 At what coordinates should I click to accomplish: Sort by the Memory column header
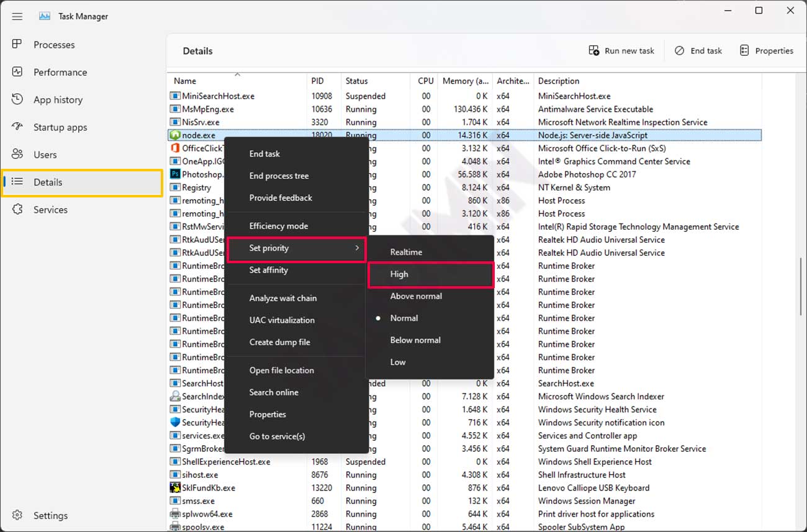pyautogui.click(x=465, y=81)
